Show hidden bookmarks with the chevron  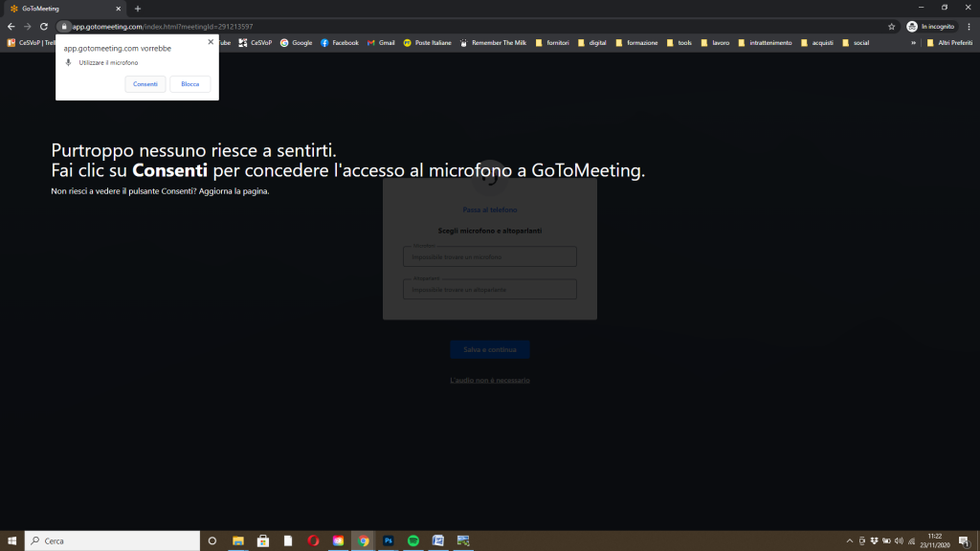coord(913,42)
